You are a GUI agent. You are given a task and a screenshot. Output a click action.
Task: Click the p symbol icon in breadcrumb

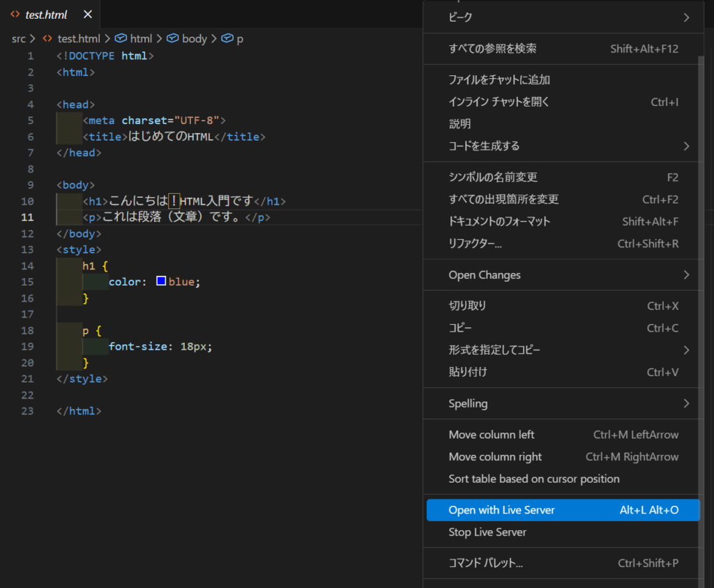[x=227, y=39]
